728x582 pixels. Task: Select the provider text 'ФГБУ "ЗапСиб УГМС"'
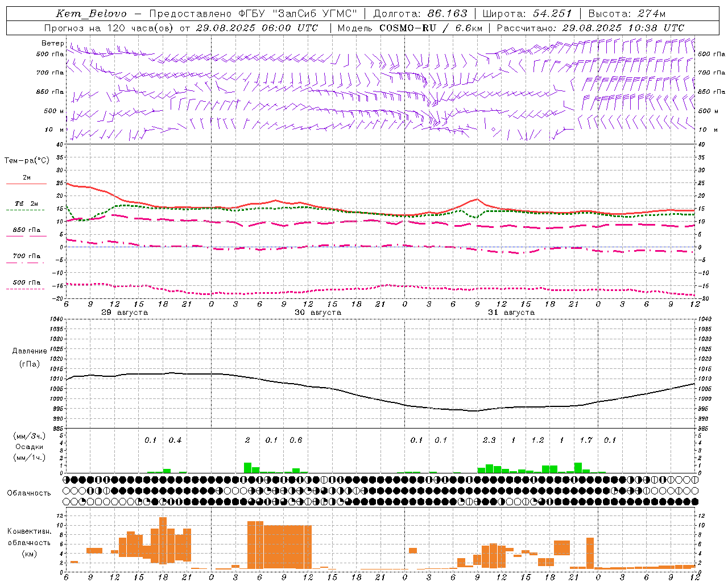click(x=297, y=14)
